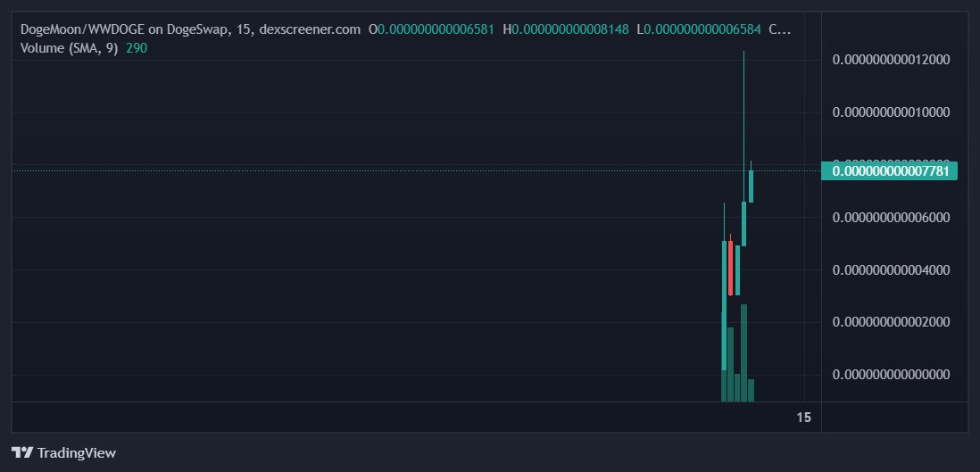Click the candle with the tallest upper wick
The height and width of the screenshot is (472, 980).
coord(743,223)
